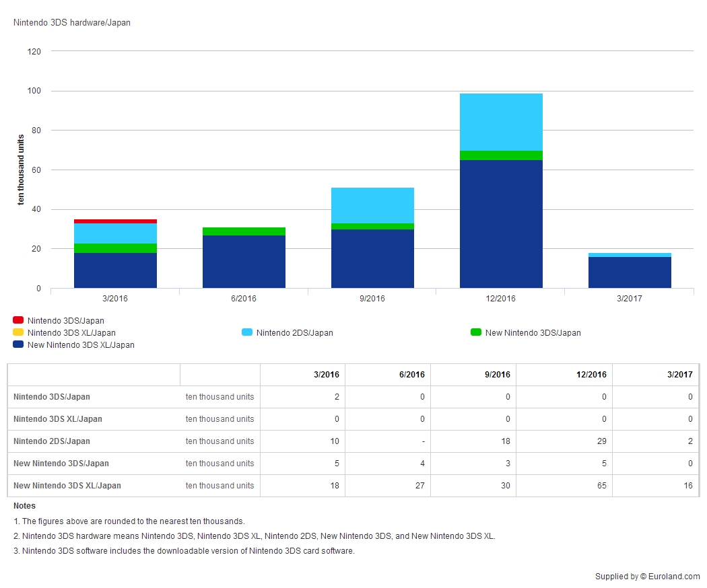Select the Nintendo 3DS XL/Japan table row label
This screenshot has width=707, height=588.
58,419
